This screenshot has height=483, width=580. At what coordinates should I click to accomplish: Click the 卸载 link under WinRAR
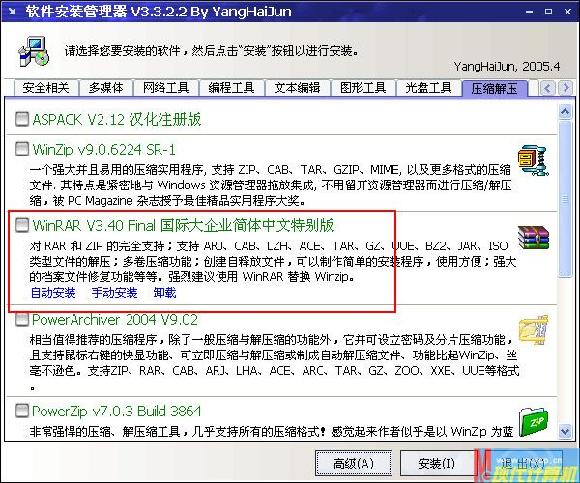[165, 293]
